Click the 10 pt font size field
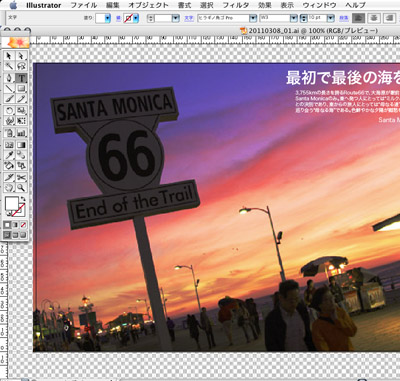The height and width of the screenshot is (381, 400). [317, 18]
